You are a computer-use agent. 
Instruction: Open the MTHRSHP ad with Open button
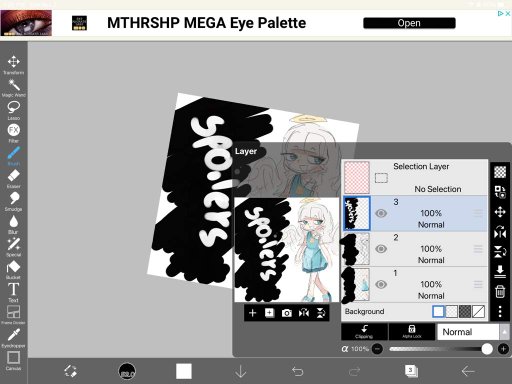tap(409, 23)
